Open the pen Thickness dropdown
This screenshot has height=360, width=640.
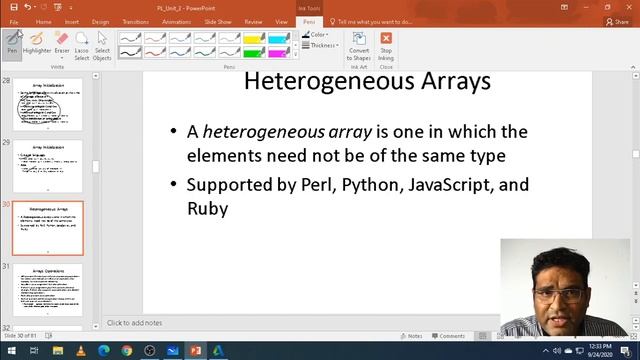tap(320, 45)
